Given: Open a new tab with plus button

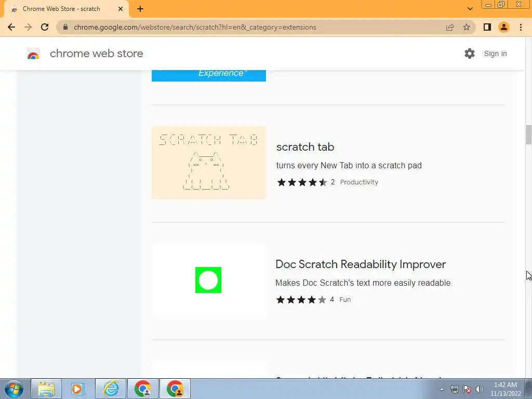Looking at the screenshot, I should 140,9.
